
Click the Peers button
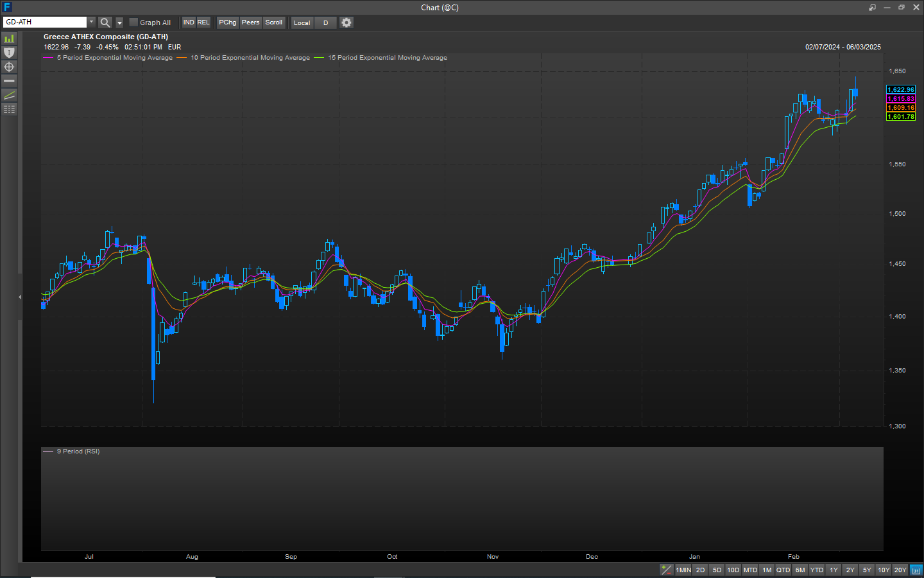pyautogui.click(x=250, y=22)
